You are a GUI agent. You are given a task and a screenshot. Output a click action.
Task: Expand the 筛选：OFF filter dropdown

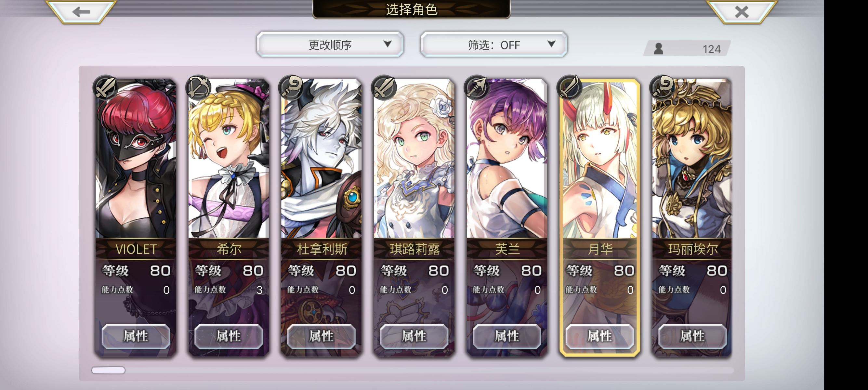pyautogui.click(x=493, y=45)
